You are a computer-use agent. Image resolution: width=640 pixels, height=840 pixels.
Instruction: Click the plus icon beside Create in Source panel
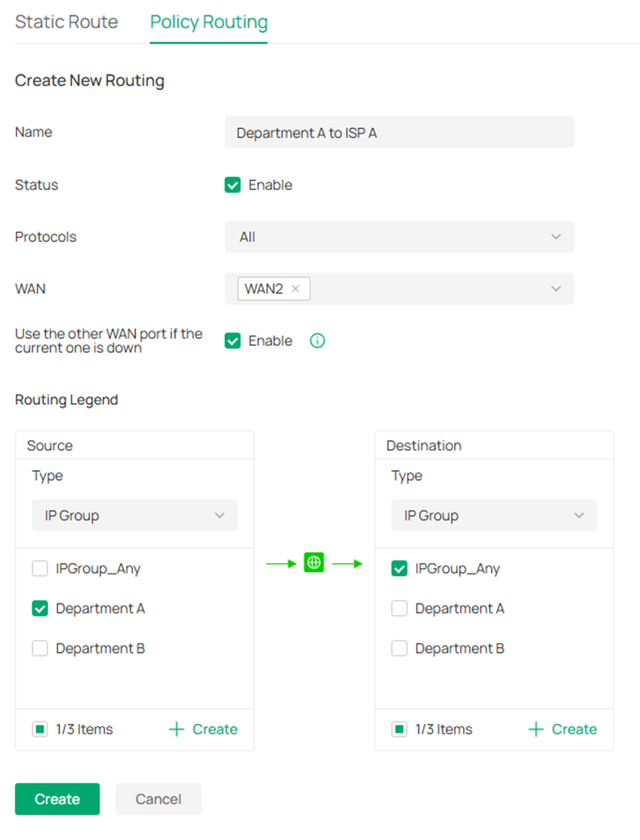[175, 729]
